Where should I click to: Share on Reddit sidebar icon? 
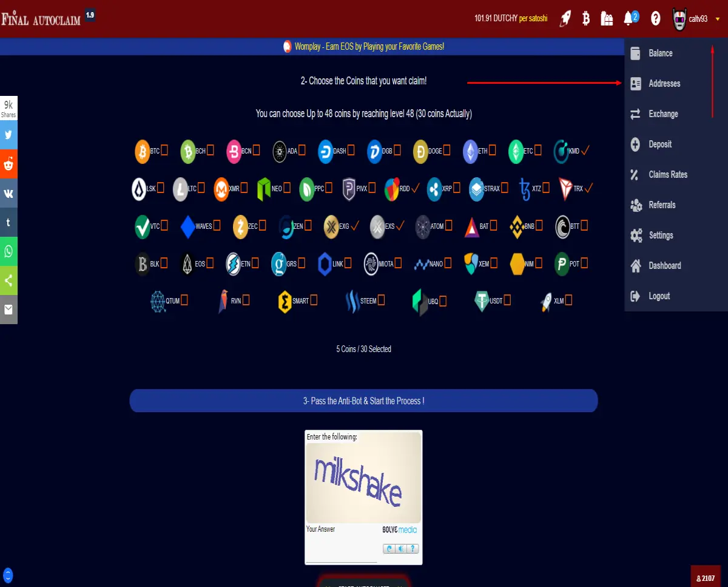click(x=8, y=164)
